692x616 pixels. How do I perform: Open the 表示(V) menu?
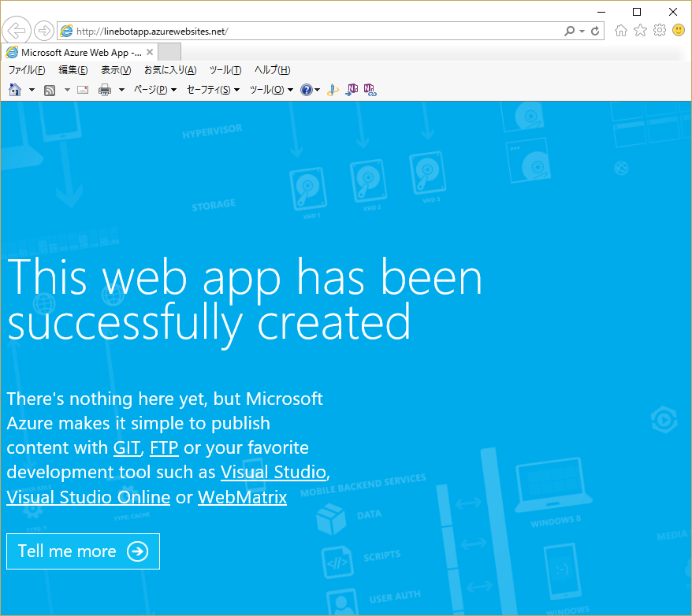point(116,70)
